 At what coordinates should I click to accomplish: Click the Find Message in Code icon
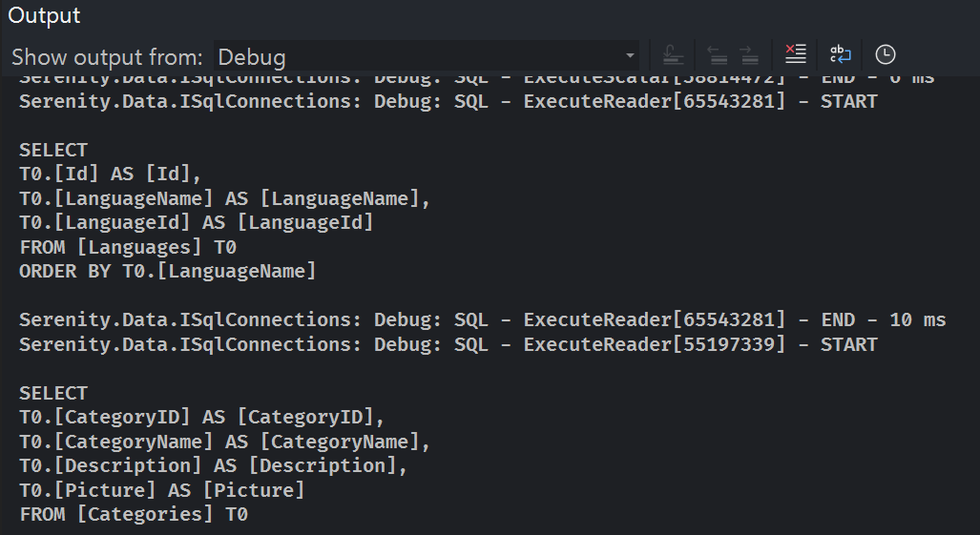673,55
